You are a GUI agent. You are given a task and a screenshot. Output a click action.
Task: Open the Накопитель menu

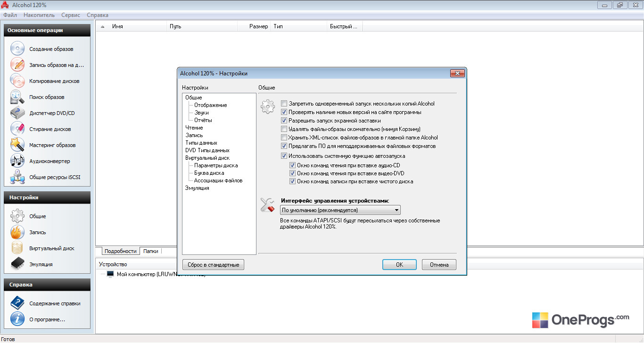click(x=39, y=15)
